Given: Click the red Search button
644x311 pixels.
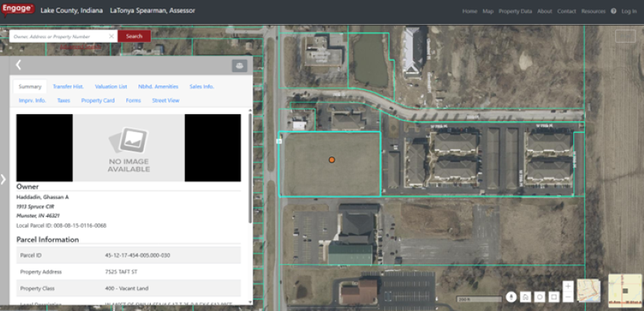Looking at the screenshot, I should coord(135,36).
